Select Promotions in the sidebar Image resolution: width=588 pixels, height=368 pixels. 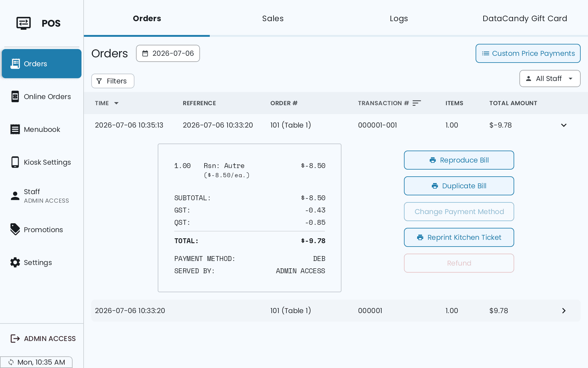click(42, 230)
